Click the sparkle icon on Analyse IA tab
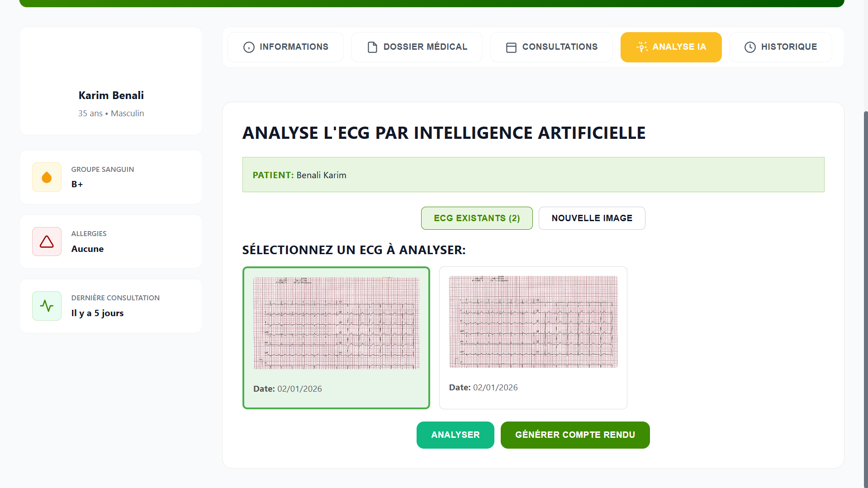 tap(641, 47)
